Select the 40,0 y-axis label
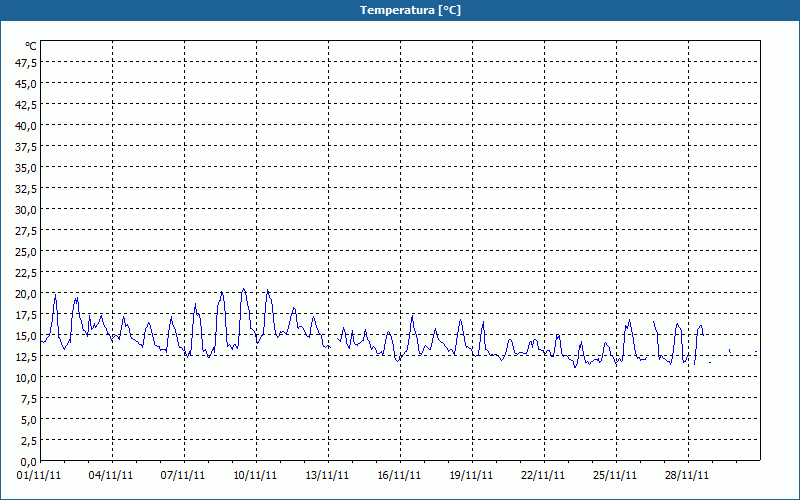The height and width of the screenshot is (500, 800). pyautogui.click(x=27, y=126)
